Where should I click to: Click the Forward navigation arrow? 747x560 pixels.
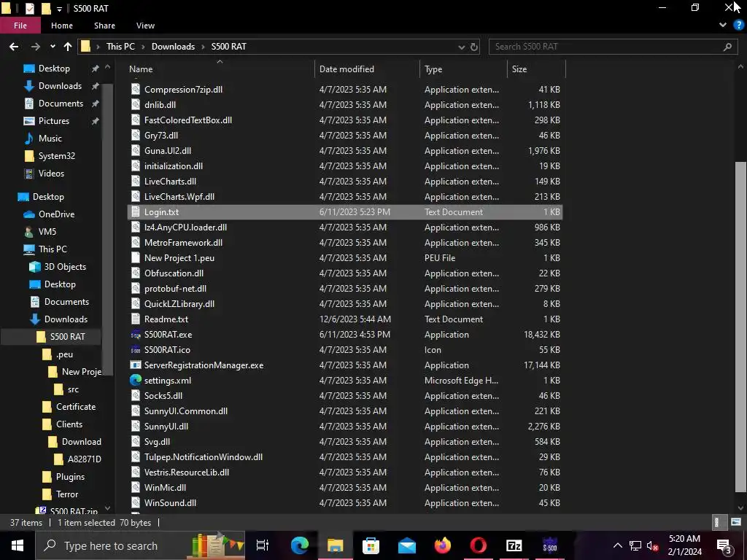pyautogui.click(x=36, y=47)
